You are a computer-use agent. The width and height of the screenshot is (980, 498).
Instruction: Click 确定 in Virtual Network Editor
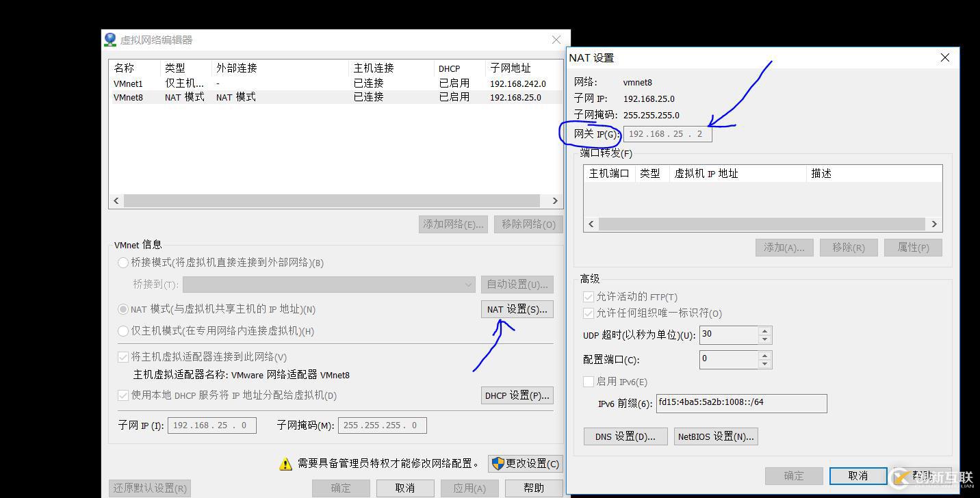click(341, 488)
